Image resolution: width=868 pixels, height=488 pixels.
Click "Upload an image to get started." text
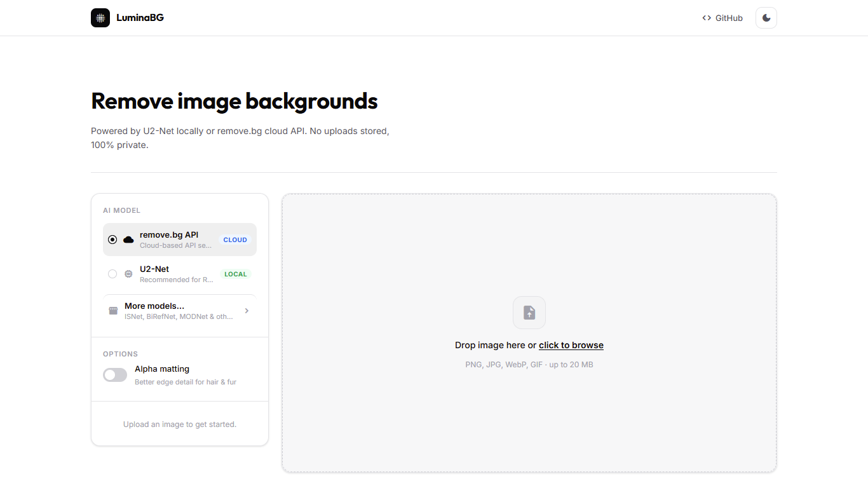[180, 424]
